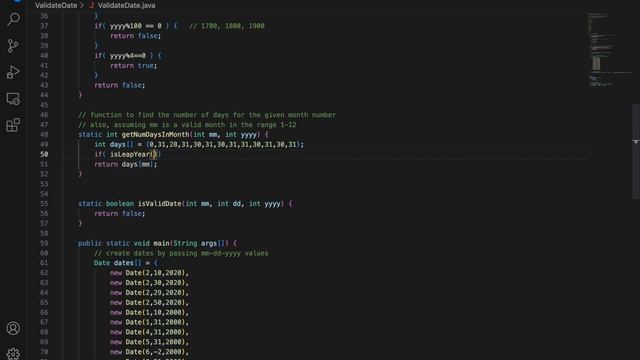
Task: Open the Accounts menu
Action: (13, 328)
